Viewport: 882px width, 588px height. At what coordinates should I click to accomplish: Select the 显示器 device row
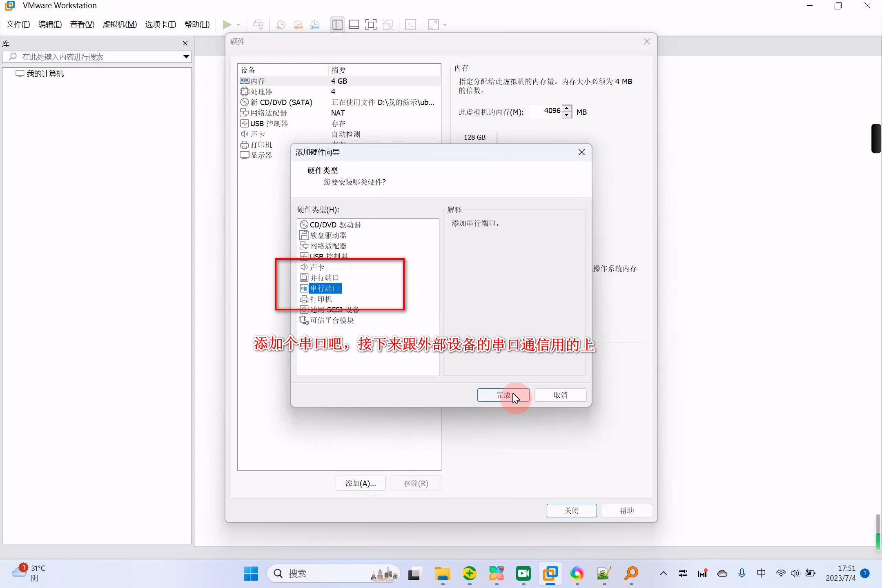pos(256,155)
